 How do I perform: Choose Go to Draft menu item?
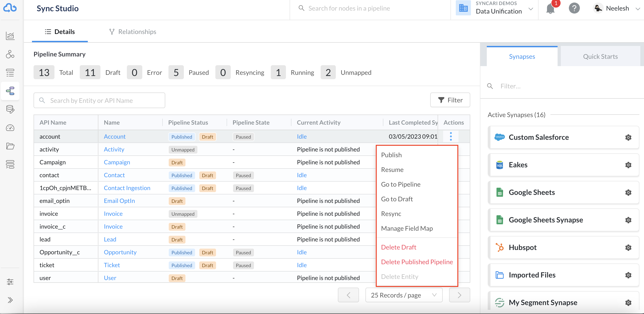click(397, 199)
